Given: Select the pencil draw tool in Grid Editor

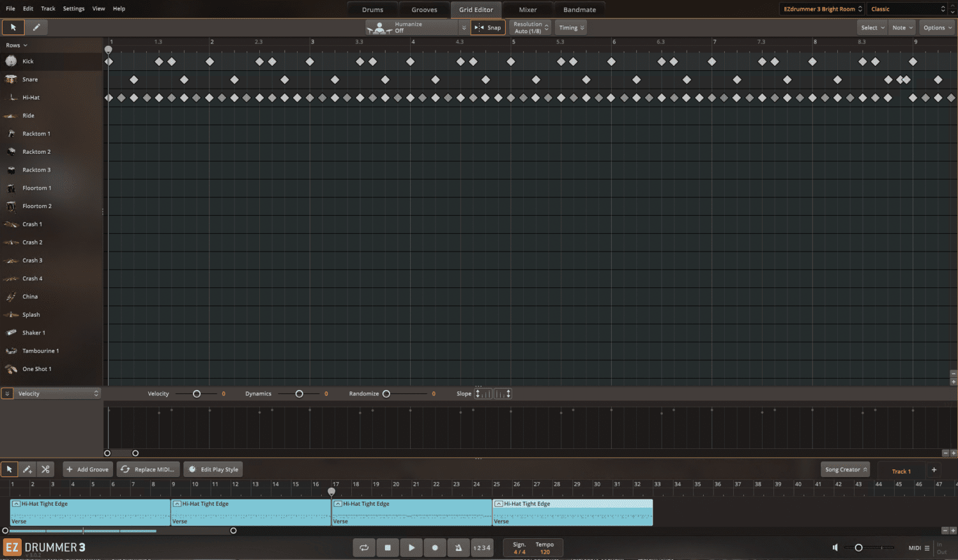Looking at the screenshot, I should pos(36,27).
